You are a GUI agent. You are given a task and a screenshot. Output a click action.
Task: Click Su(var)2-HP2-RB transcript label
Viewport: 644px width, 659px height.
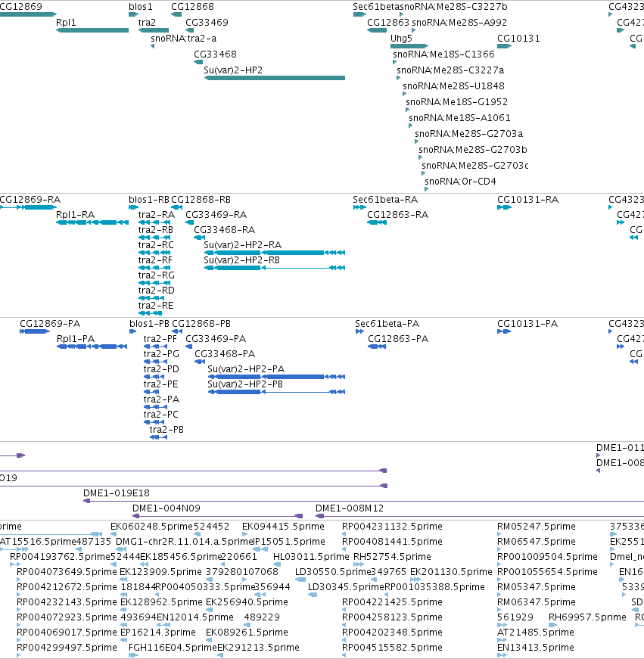[241, 260]
